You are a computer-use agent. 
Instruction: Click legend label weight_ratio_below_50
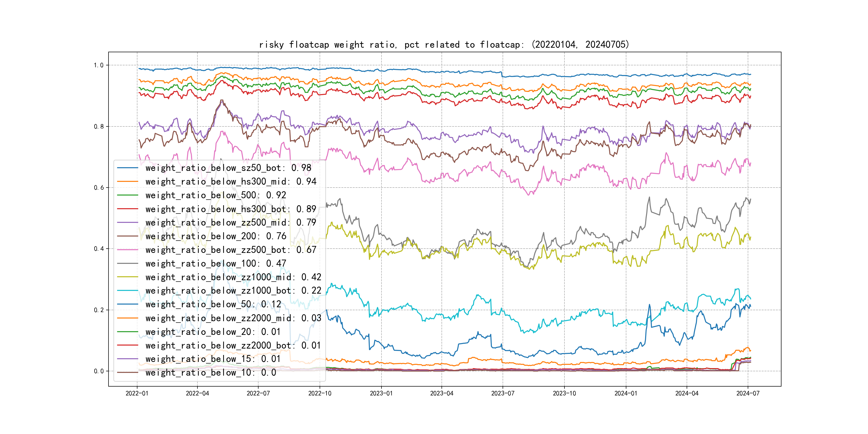pyautogui.click(x=213, y=304)
